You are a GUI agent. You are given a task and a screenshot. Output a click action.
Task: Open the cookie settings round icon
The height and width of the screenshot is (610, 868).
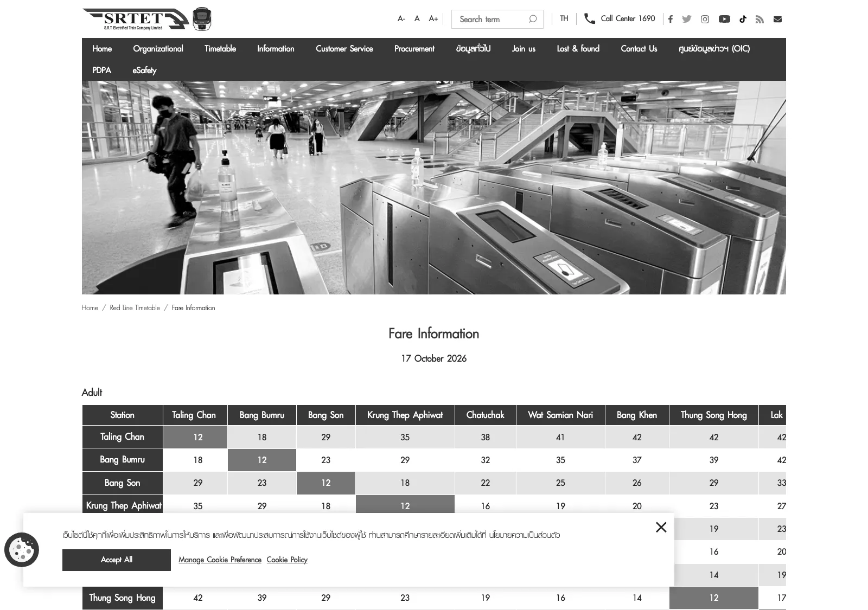[22, 550]
